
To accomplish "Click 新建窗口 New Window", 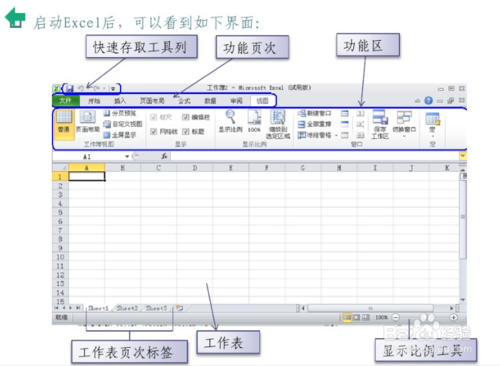I will (x=314, y=113).
